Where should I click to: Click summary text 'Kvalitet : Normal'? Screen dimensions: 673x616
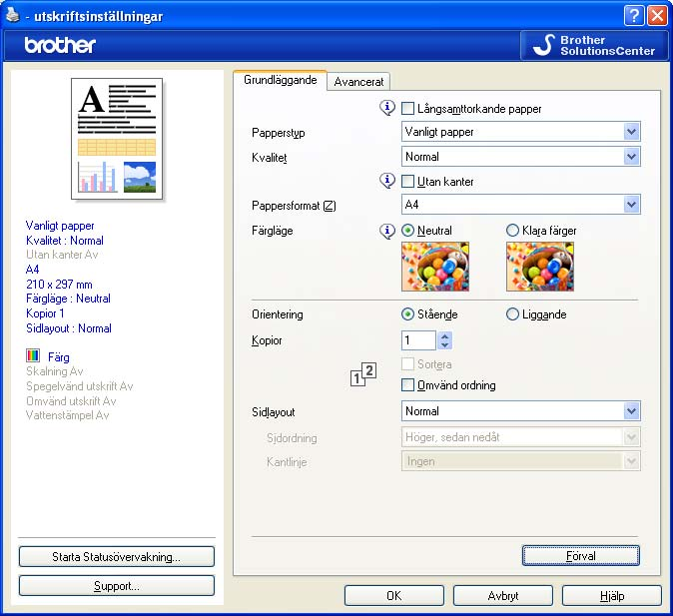point(65,241)
